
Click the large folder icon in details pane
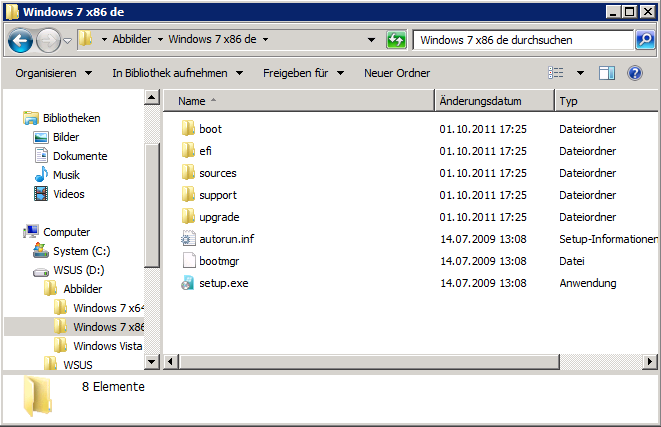point(38,395)
